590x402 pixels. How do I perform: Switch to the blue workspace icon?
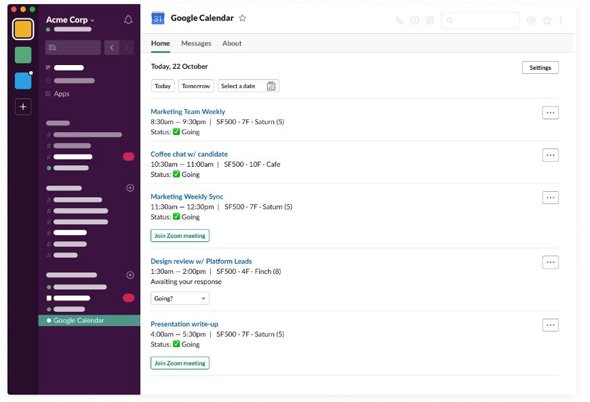(23, 81)
